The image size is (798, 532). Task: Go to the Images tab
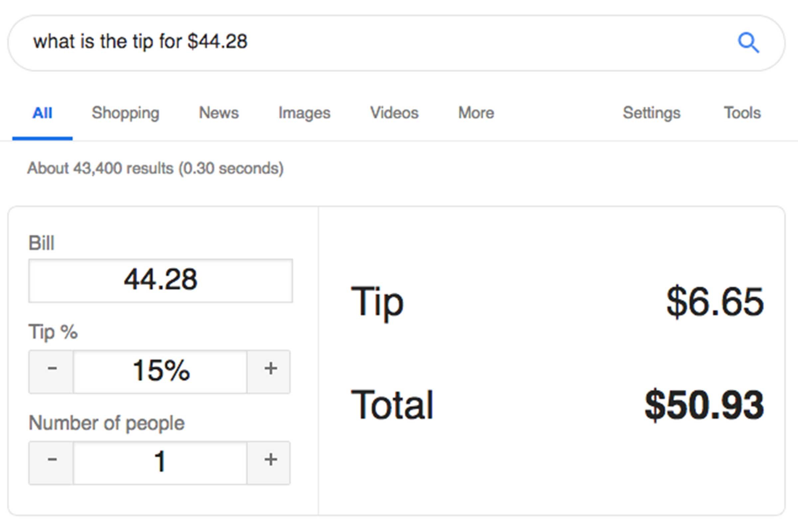(304, 113)
